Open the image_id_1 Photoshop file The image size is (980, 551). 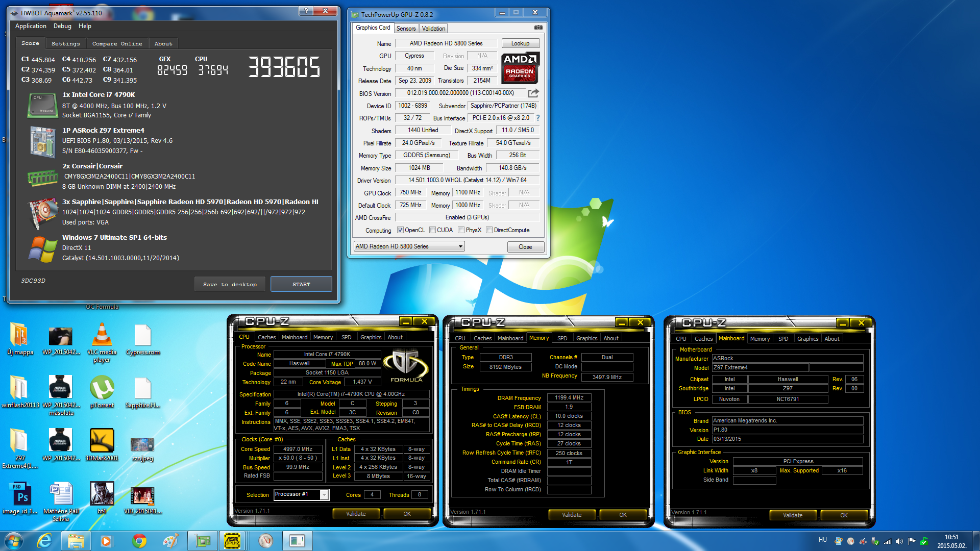(20, 498)
